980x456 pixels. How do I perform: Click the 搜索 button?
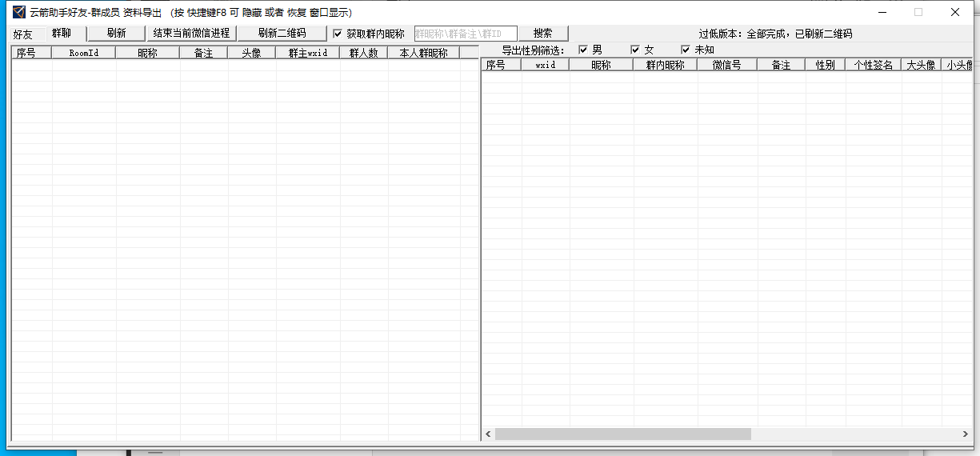tap(542, 34)
